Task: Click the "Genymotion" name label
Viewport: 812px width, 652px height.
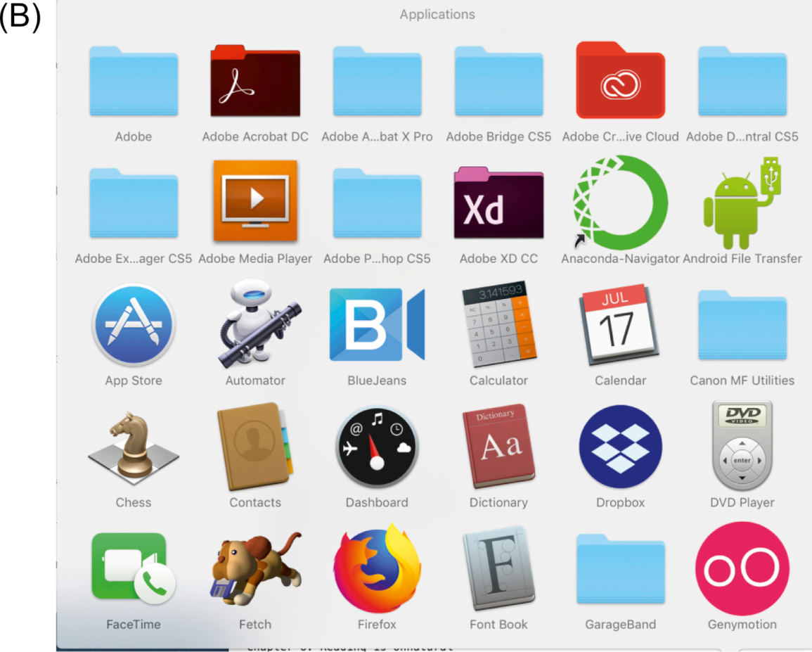Action: (x=742, y=625)
